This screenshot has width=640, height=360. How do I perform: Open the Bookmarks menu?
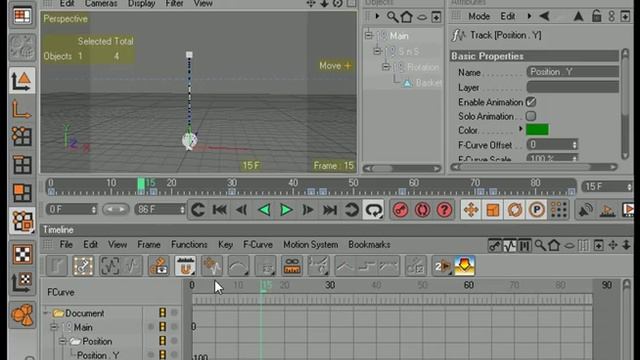[x=369, y=244]
